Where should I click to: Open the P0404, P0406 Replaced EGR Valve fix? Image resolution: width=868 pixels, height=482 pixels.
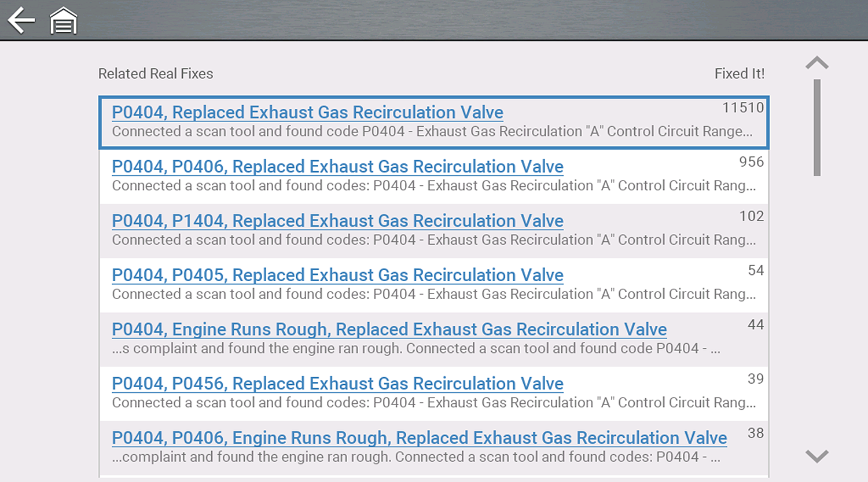[x=337, y=167]
